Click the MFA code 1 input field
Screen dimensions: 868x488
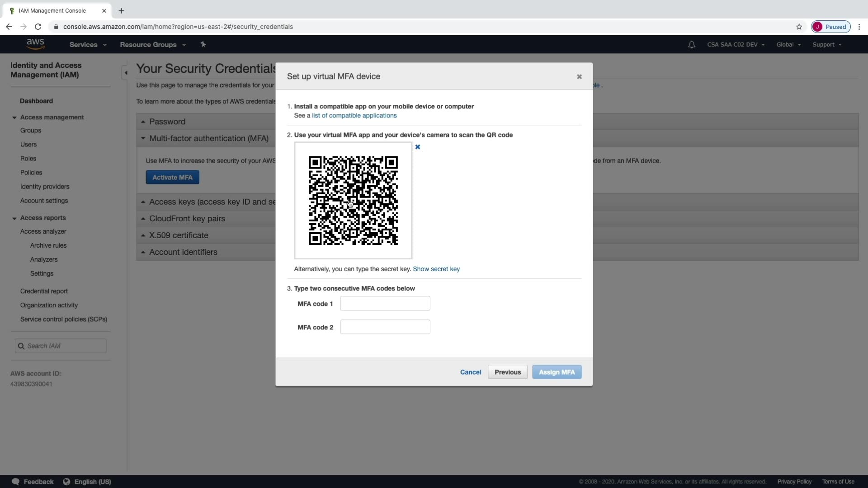385,303
